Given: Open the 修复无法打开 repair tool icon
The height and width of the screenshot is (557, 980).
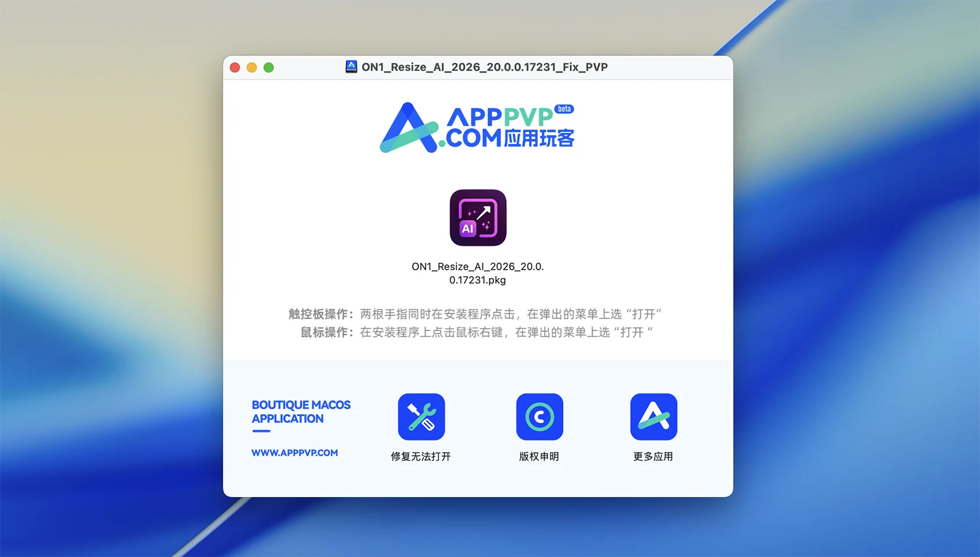Looking at the screenshot, I should [421, 416].
